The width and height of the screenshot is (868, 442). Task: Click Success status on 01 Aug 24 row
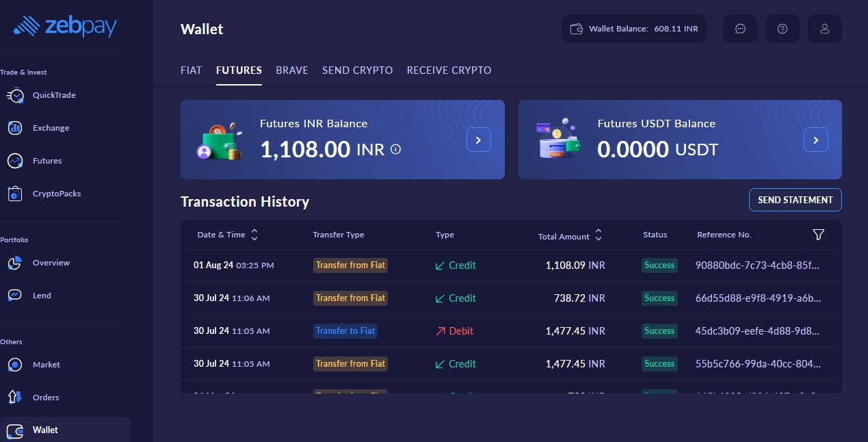pyautogui.click(x=659, y=265)
